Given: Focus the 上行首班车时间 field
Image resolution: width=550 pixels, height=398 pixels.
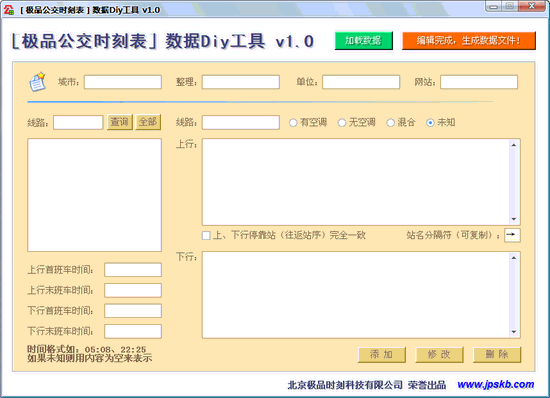Looking at the screenshot, I should click(133, 270).
